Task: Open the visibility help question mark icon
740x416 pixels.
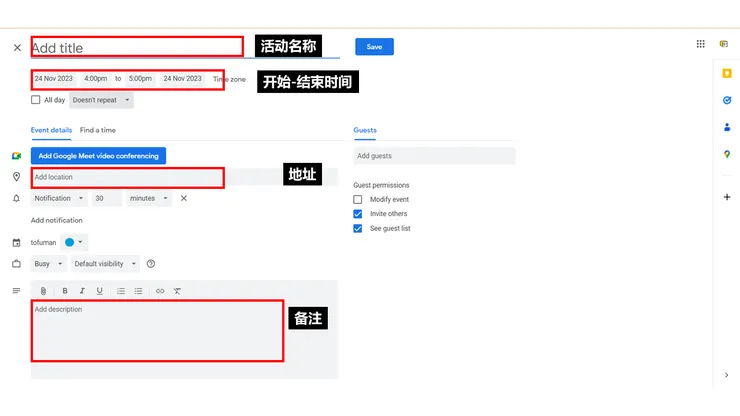Action: (x=151, y=264)
